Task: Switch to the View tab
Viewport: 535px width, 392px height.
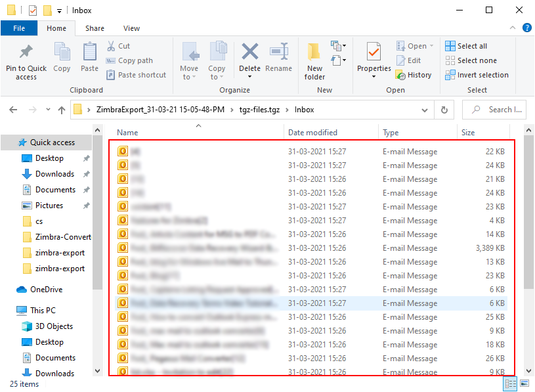Action: (x=131, y=28)
